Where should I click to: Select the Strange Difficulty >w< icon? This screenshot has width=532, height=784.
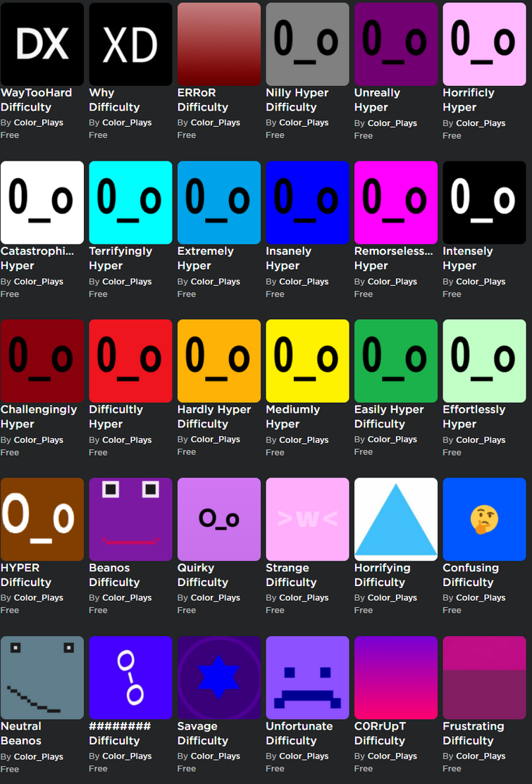(x=307, y=519)
